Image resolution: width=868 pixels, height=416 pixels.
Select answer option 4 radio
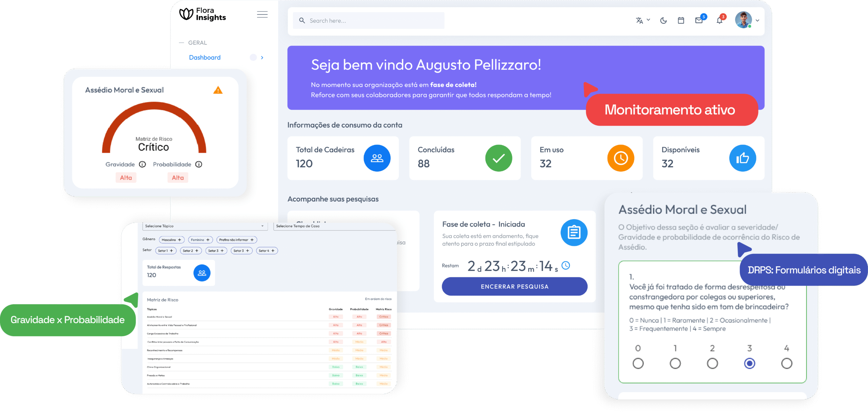point(786,363)
